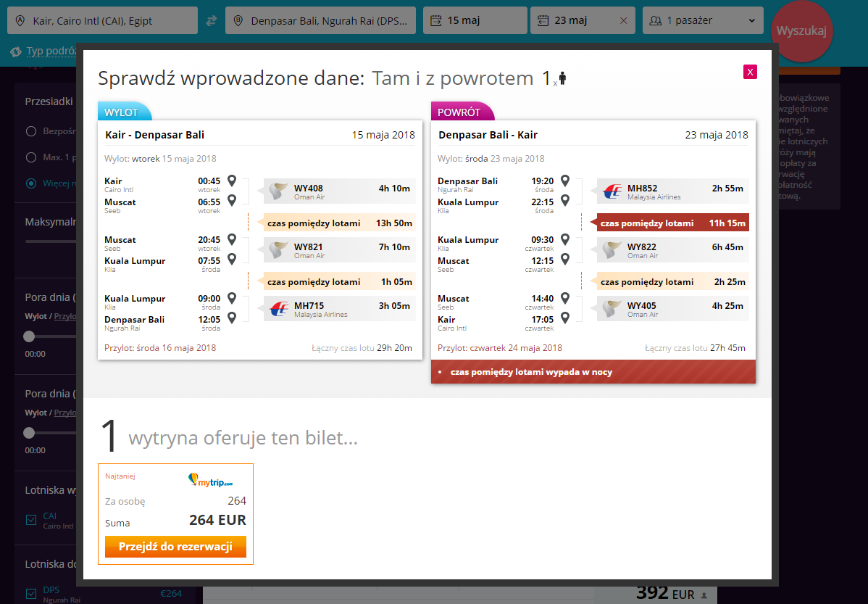This screenshot has height=604, width=868.
Task: Click the Typ podróży icon below the search bar
Action: pyautogui.click(x=15, y=51)
